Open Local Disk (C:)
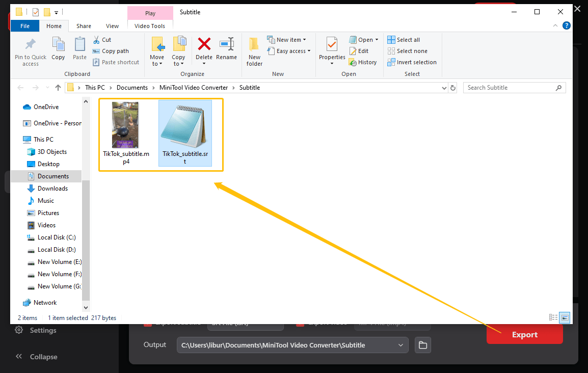 (x=51, y=237)
